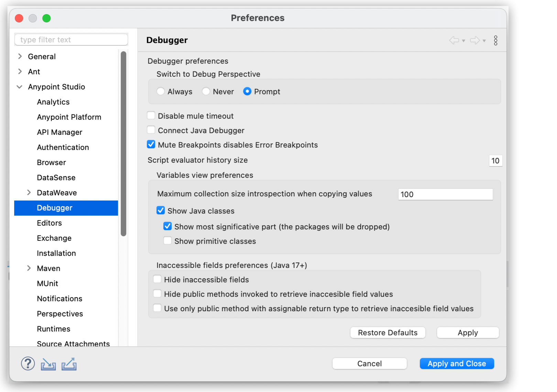
Task: Click Restore Defaults button
Action: pos(388,333)
